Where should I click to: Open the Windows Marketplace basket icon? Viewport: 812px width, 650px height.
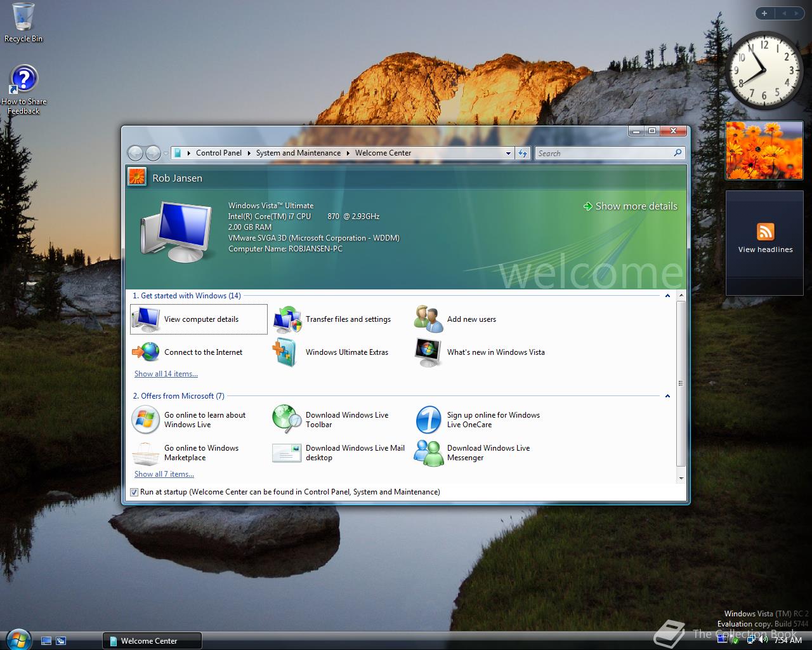pyautogui.click(x=145, y=453)
